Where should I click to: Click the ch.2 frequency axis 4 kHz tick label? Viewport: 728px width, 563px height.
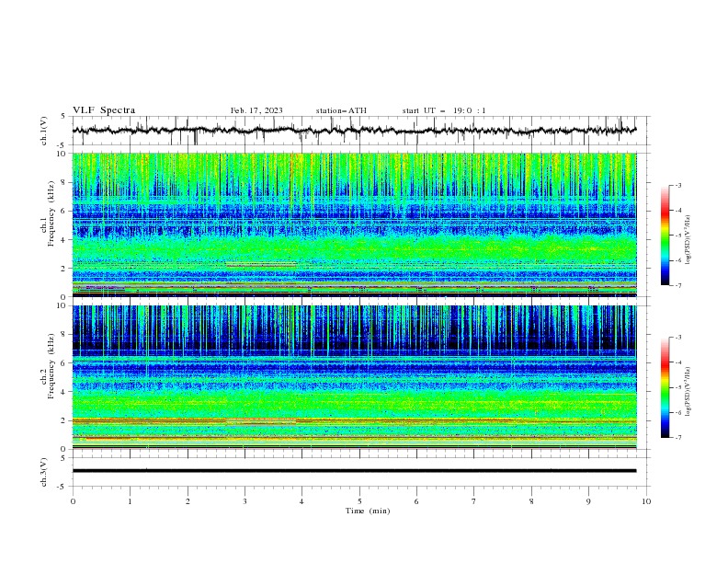tap(65, 392)
